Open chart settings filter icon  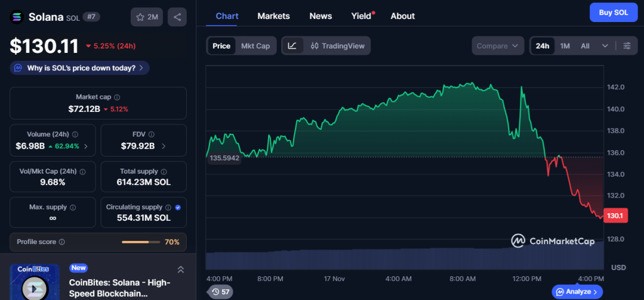pos(626,46)
